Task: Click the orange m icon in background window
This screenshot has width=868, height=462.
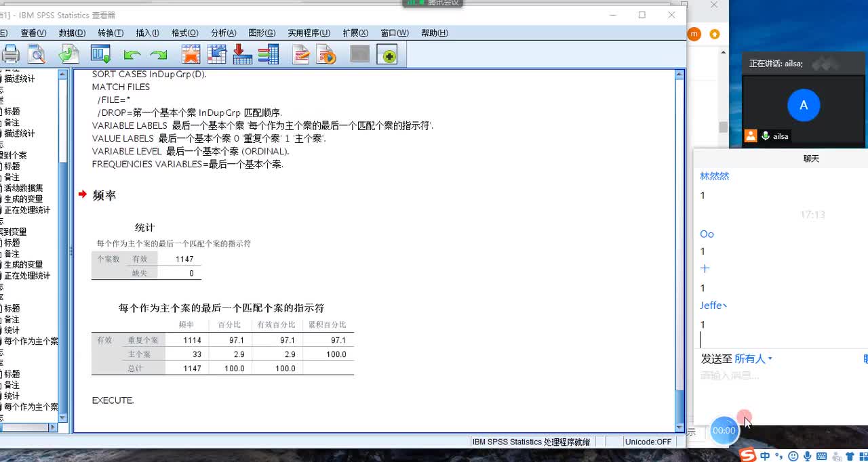Action: (x=694, y=34)
